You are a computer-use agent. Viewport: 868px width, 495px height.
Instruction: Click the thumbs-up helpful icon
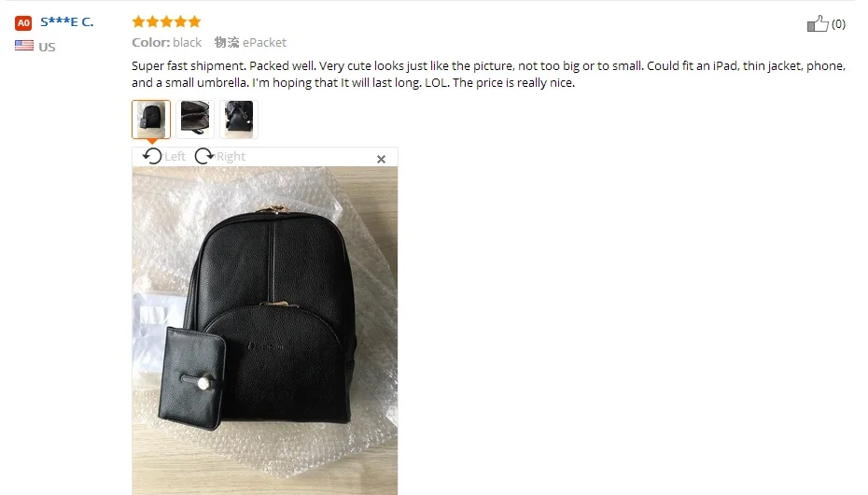coord(818,23)
